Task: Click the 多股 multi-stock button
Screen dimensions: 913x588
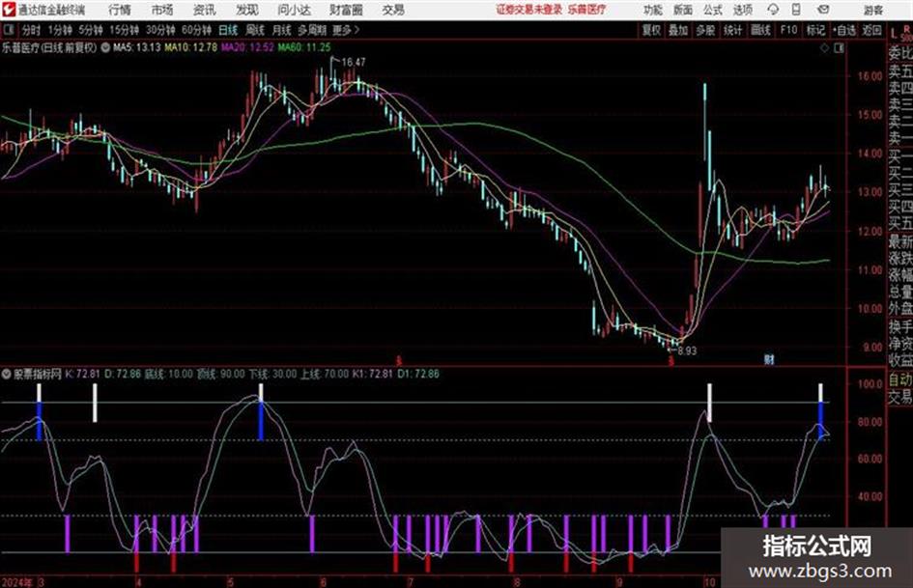Action: click(705, 30)
